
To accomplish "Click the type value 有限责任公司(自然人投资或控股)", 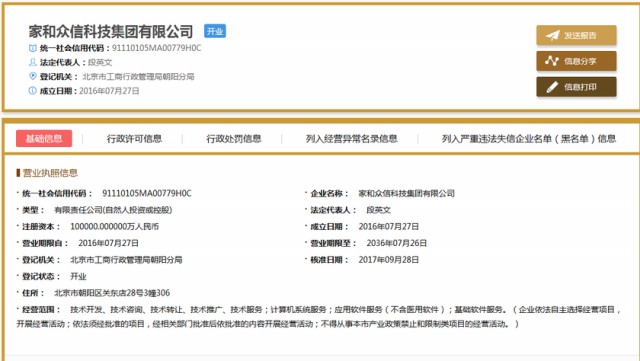I will (113, 210).
